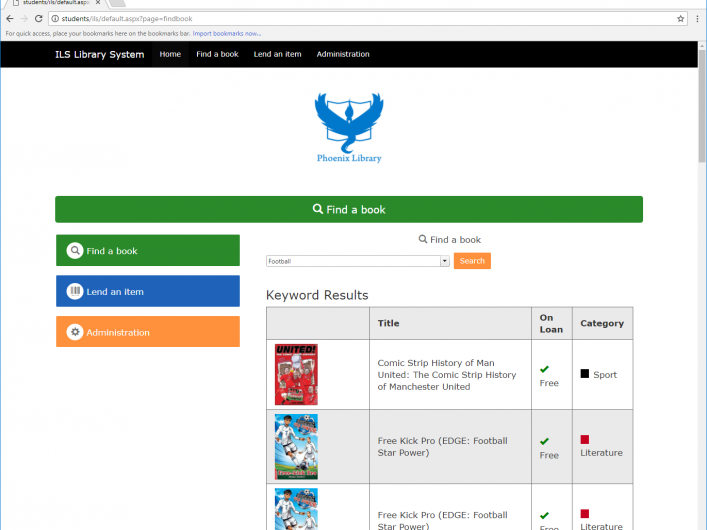707x530 pixels.
Task: Bookmark this page with the star icon
Action: click(680, 18)
